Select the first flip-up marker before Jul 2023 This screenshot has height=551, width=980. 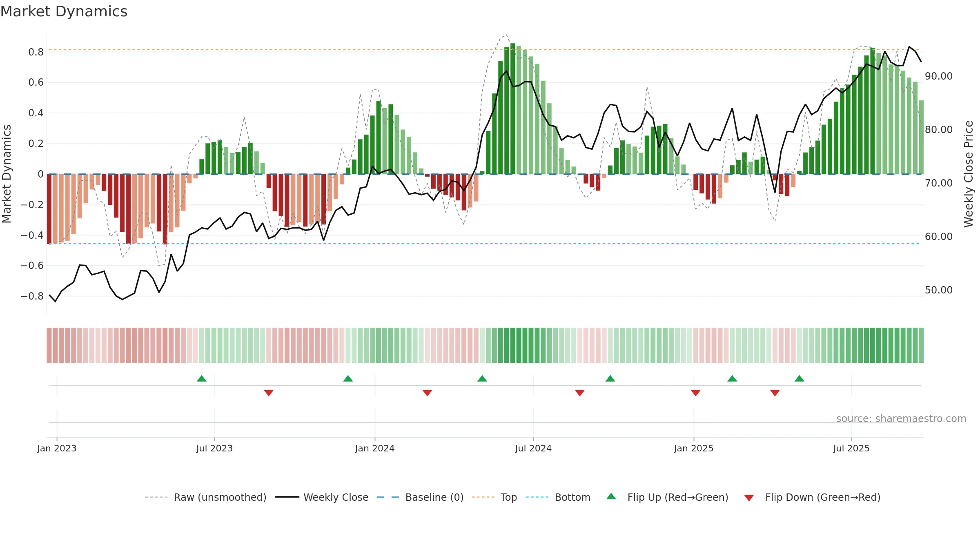(202, 378)
